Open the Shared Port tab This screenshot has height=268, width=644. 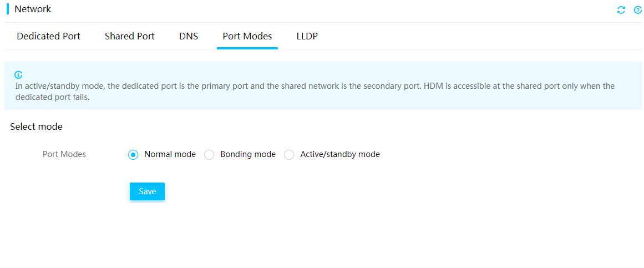pos(129,36)
